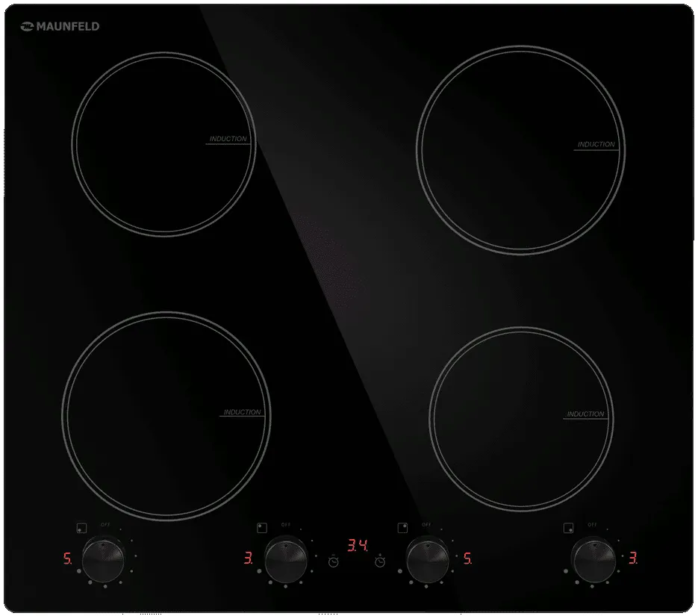
Task: Tap the right timer clock icon
Action: pyautogui.click(x=381, y=560)
